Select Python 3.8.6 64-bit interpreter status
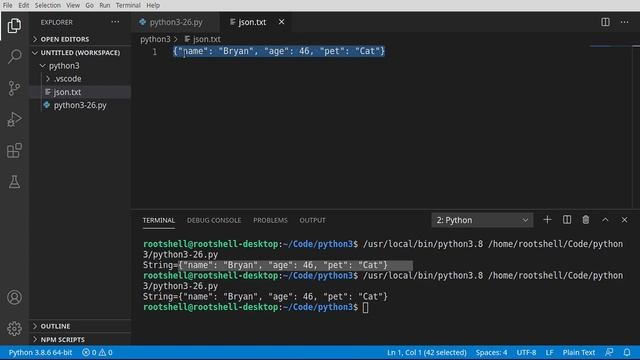This screenshot has width=640, height=360. [x=40, y=352]
